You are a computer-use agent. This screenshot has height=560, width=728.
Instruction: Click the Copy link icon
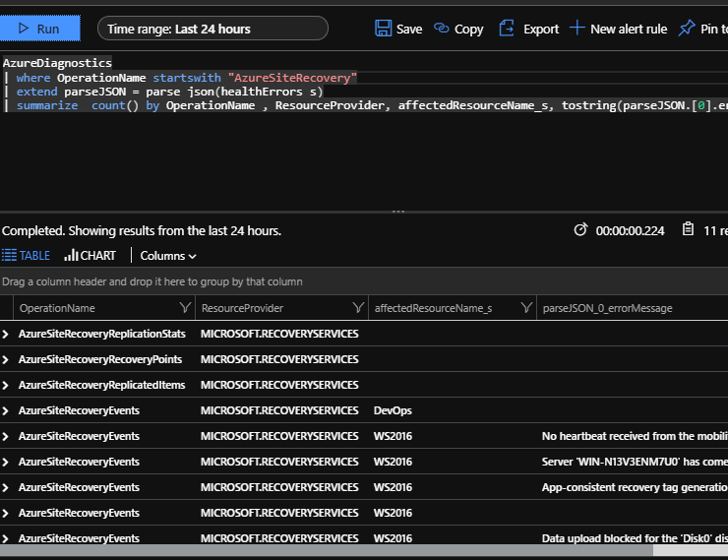(x=441, y=29)
